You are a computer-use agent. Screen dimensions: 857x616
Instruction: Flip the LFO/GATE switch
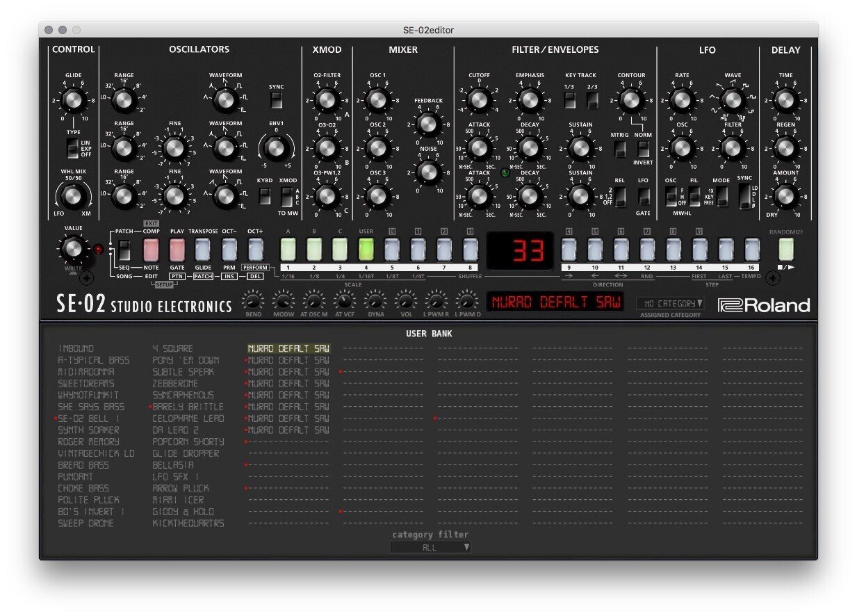click(643, 196)
